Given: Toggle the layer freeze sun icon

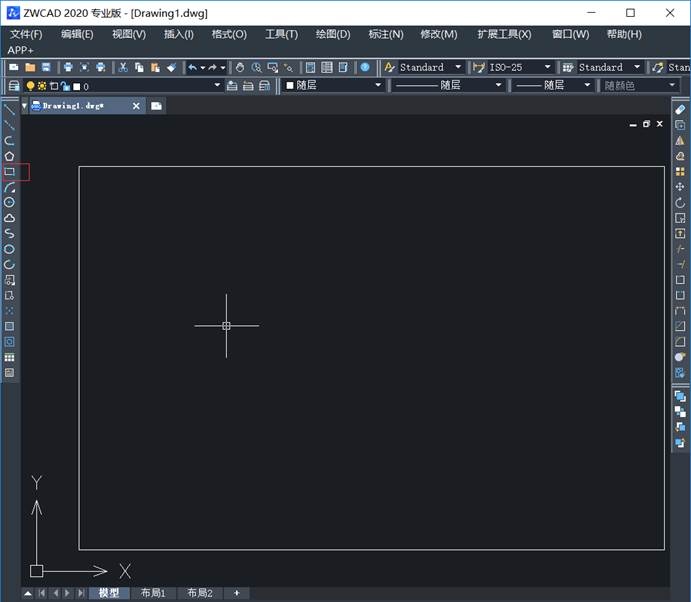Looking at the screenshot, I should coord(42,86).
